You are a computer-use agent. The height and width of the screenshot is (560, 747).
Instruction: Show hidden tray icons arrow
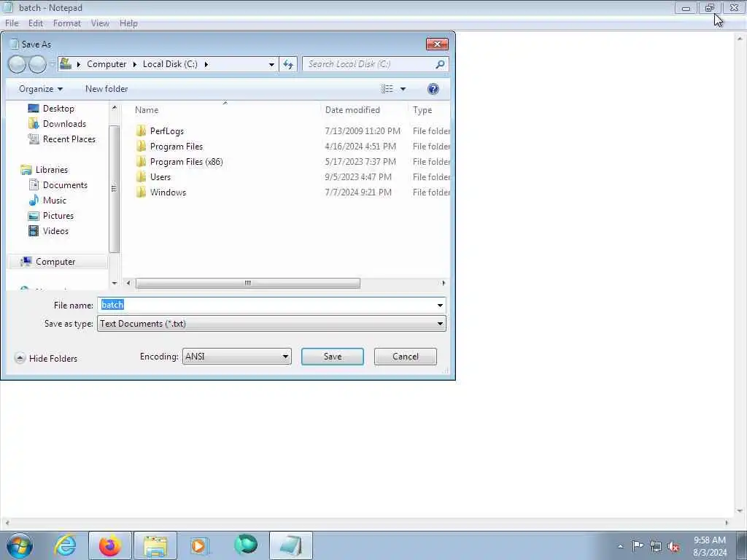(620, 546)
